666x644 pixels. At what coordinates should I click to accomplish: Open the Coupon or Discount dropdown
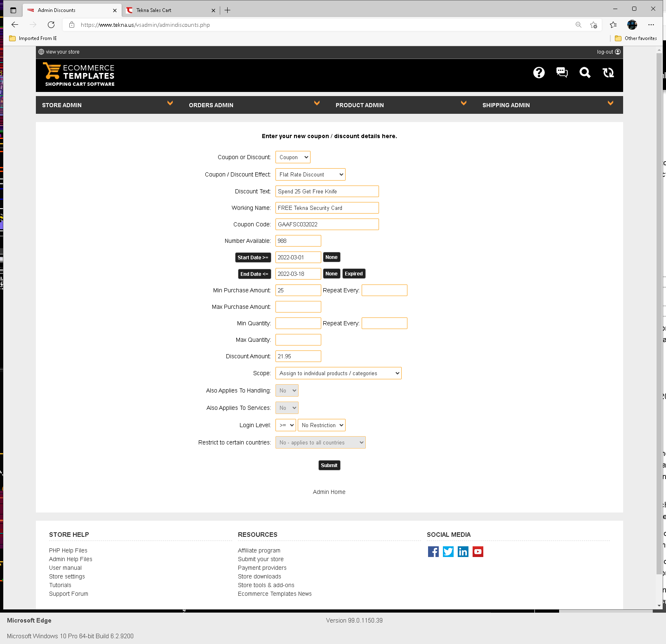tap(293, 157)
